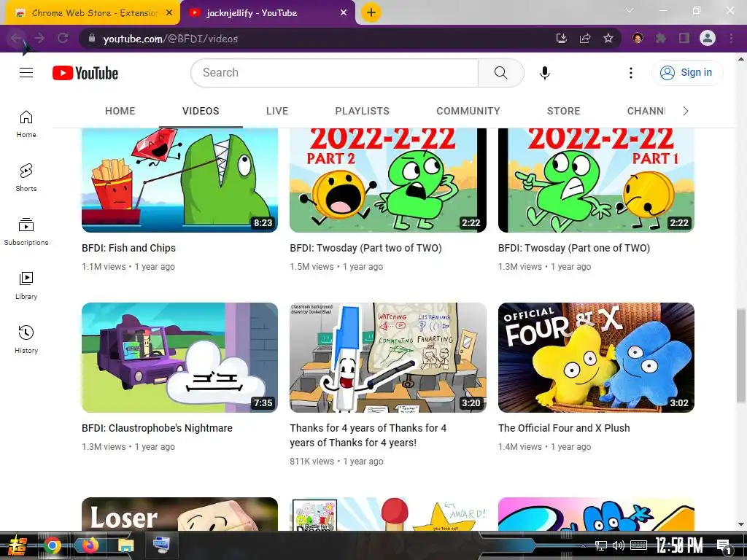Toggle the browser side panel icon
The width and height of the screenshot is (747, 560).
pos(684,38)
